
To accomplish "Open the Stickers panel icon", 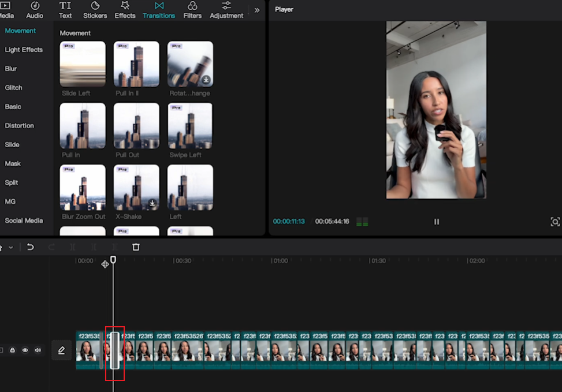I will point(95,6).
